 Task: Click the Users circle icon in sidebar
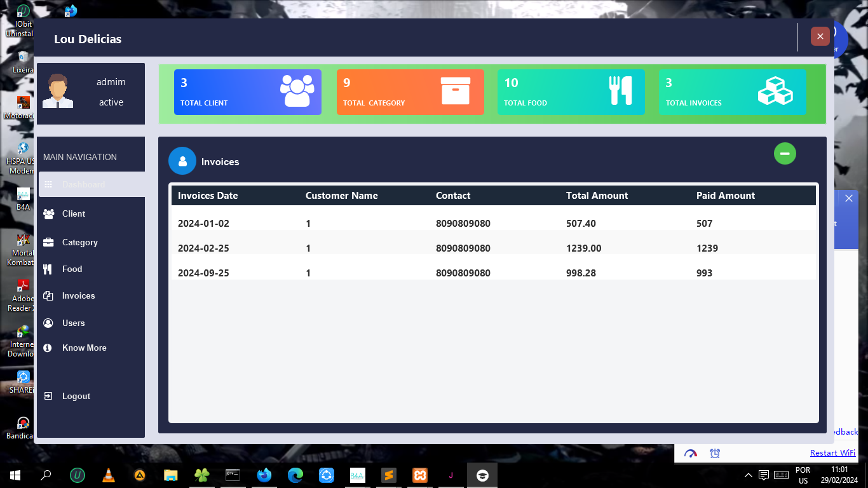pyautogui.click(x=48, y=323)
